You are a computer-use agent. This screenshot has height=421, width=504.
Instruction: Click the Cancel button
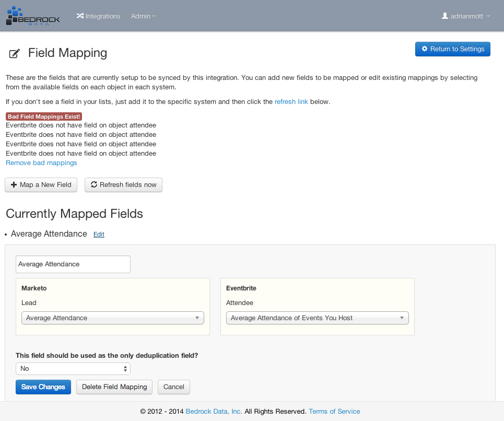click(x=173, y=387)
